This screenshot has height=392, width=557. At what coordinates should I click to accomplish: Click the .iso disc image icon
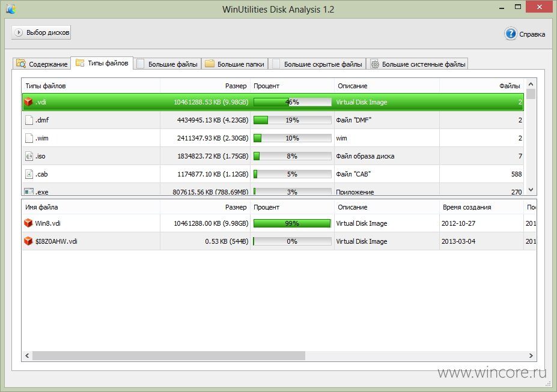29,156
